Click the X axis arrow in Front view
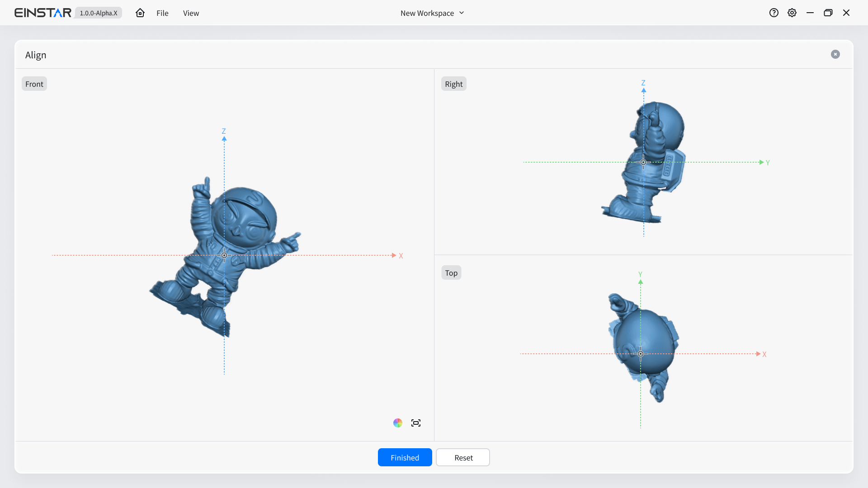 (394, 255)
